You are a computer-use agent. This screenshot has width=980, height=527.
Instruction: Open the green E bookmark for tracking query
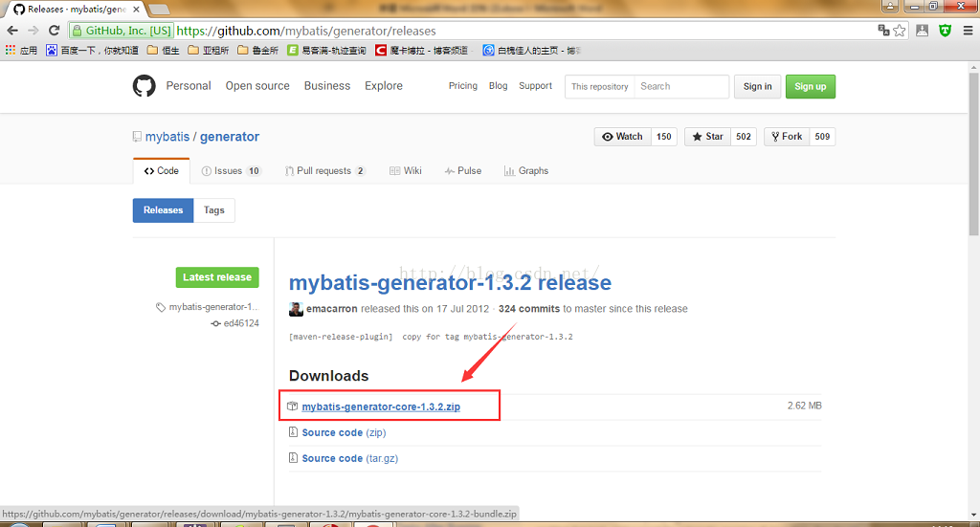tap(326, 50)
